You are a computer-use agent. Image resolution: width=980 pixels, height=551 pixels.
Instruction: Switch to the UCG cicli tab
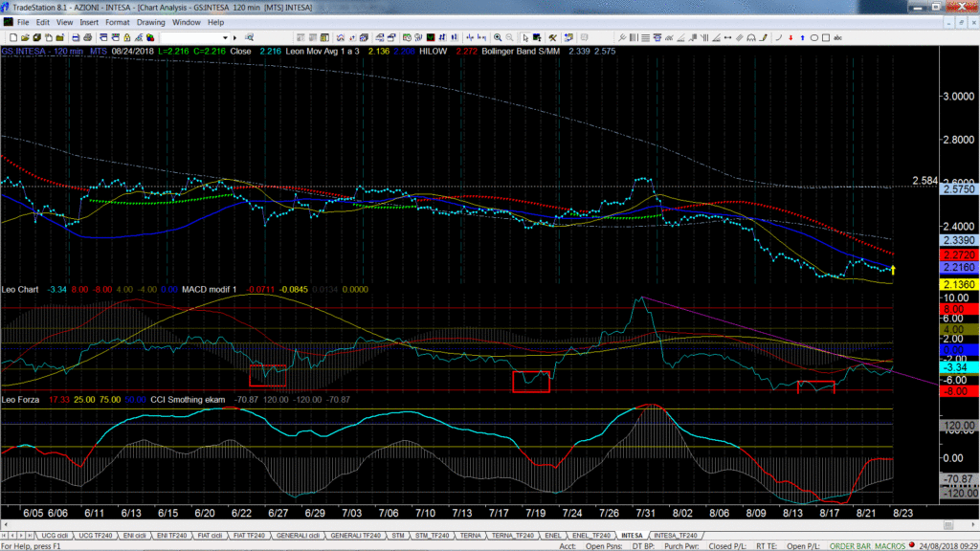(55, 536)
